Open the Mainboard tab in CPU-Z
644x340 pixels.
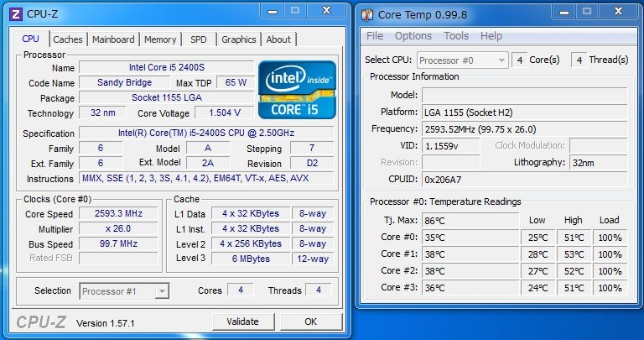(x=113, y=39)
